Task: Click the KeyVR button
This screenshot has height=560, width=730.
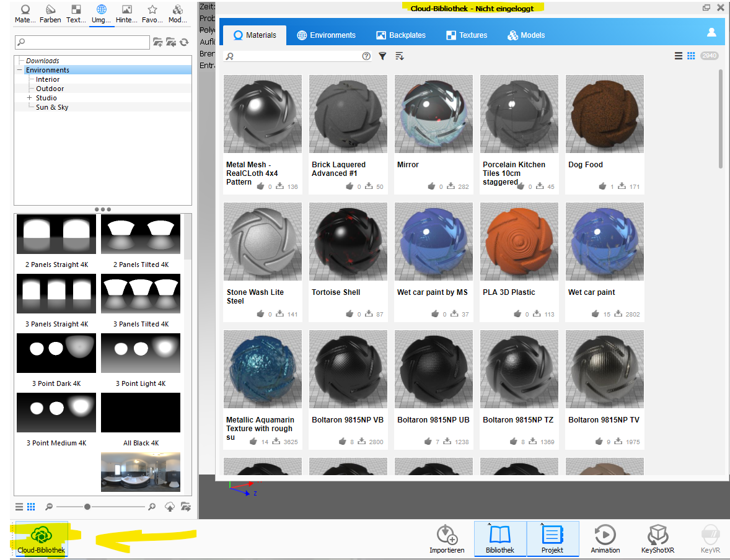Action: coord(710,539)
